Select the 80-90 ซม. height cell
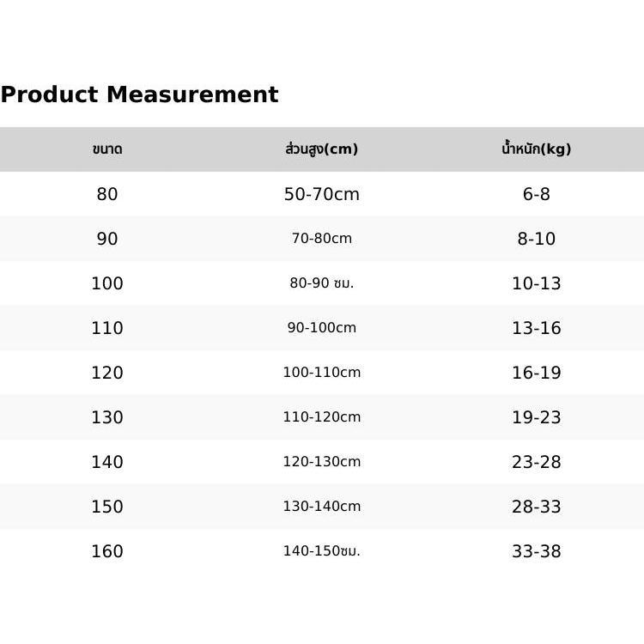Image resolution: width=644 pixels, height=644 pixels. (x=321, y=283)
